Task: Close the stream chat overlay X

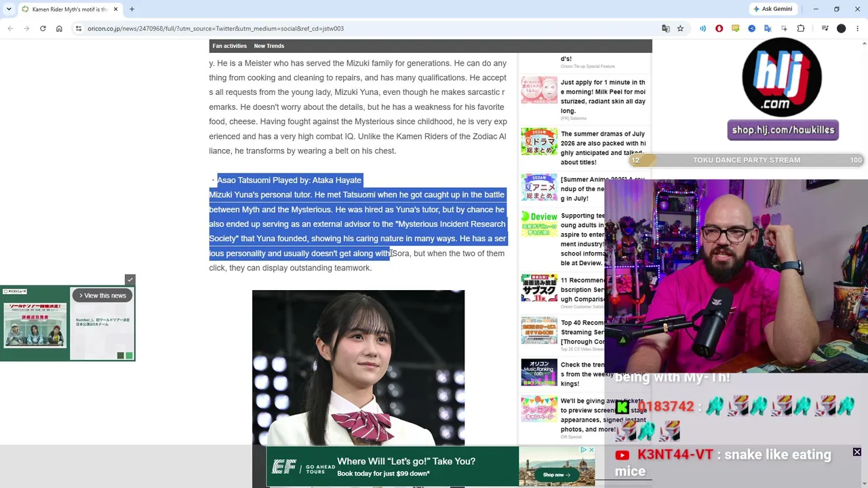Action: [x=857, y=452]
